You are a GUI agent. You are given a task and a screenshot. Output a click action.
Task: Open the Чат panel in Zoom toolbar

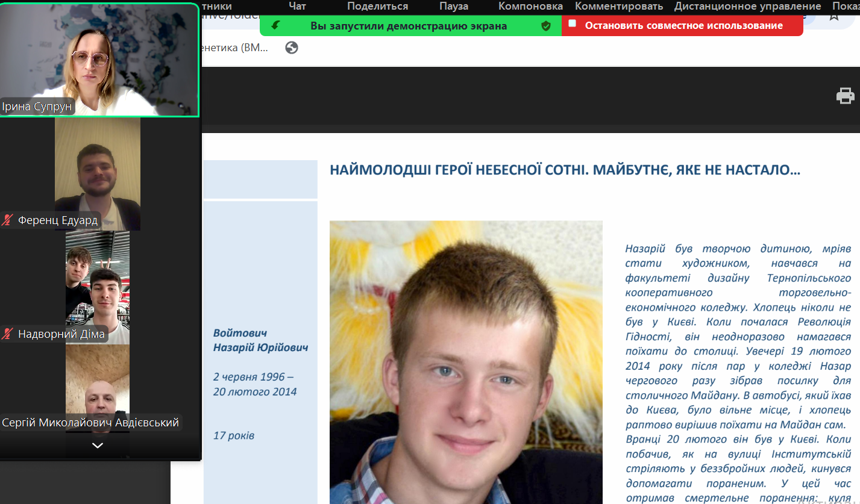point(297,6)
